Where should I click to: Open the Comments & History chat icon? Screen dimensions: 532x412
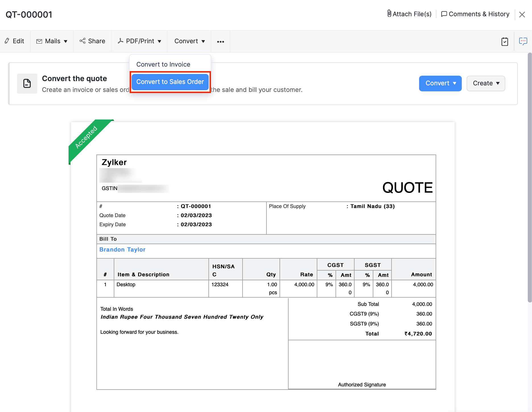444,14
